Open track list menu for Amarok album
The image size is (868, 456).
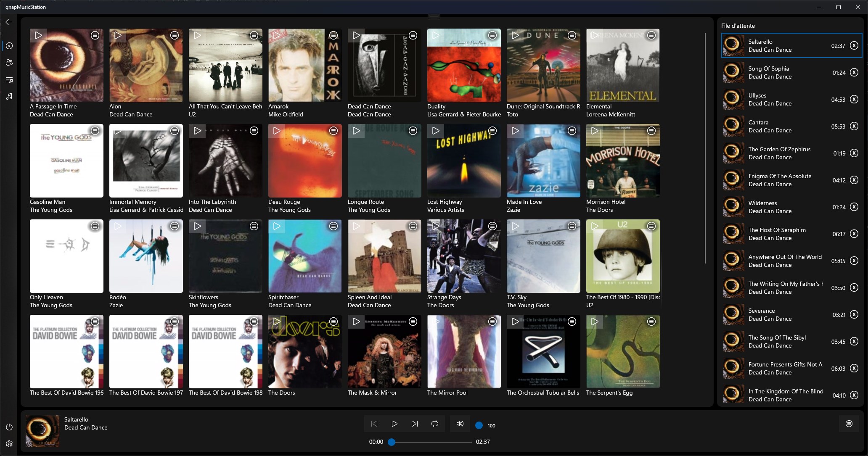tap(333, 35)
